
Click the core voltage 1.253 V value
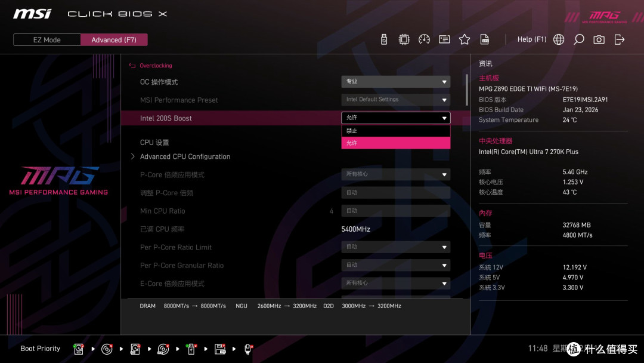pos(573,182)
